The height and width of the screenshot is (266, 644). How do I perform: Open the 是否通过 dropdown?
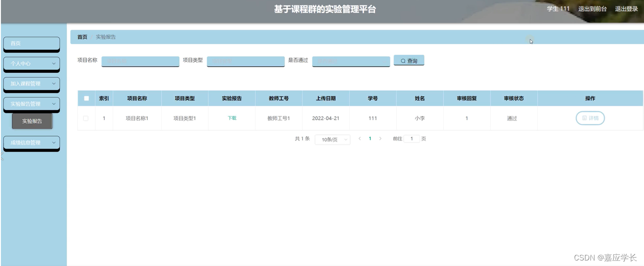pyautogui.click(x=351, y=61)
